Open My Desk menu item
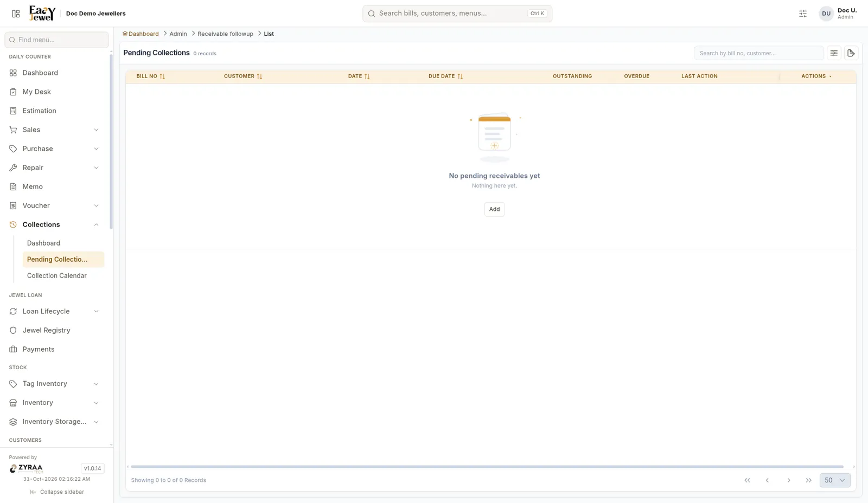This screenshot has height=503, width=868. tap(54, 92)
